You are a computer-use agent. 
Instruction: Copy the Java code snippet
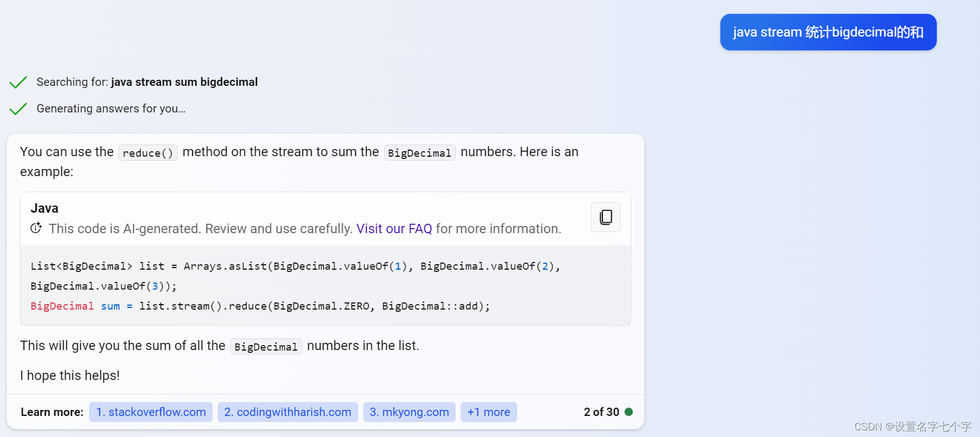click(x=606, y=217)
